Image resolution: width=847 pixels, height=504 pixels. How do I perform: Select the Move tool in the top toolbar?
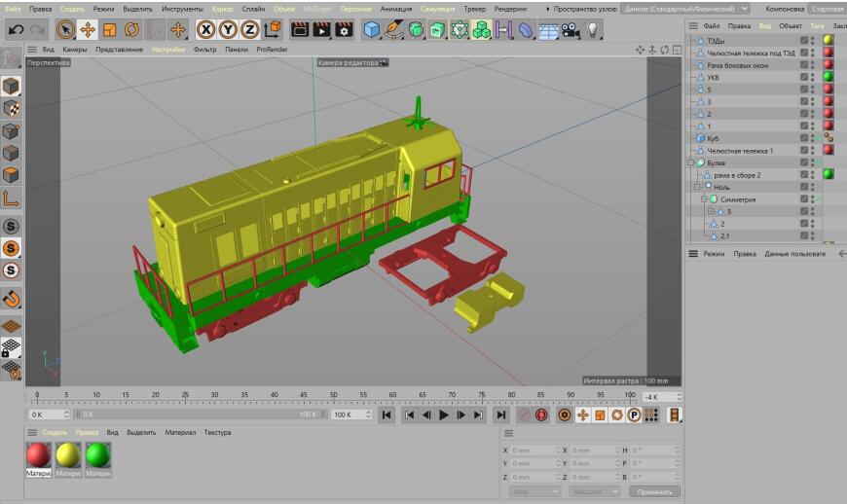88,30
